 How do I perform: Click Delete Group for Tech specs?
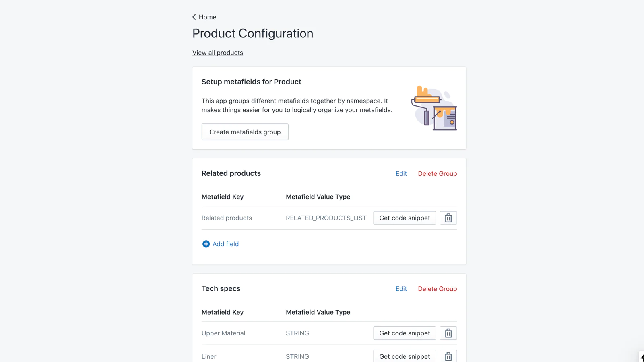point(437,289)
